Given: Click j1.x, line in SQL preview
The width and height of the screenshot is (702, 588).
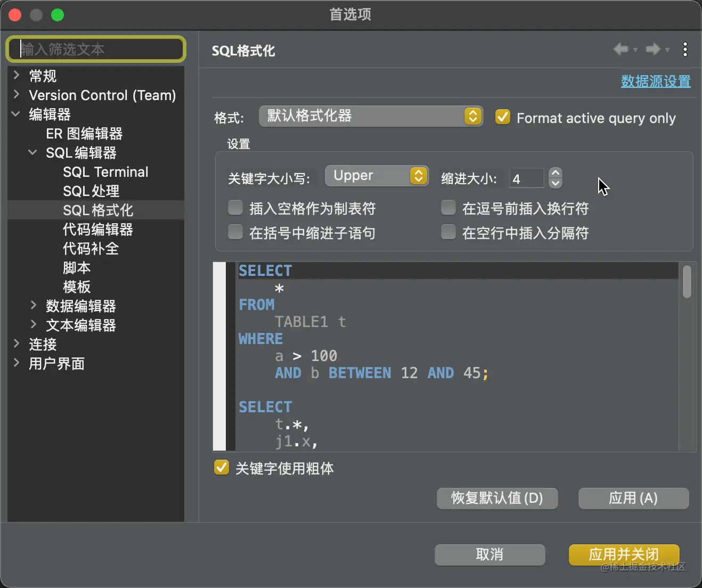Looking at the screenshot, I should coord(296,441).
